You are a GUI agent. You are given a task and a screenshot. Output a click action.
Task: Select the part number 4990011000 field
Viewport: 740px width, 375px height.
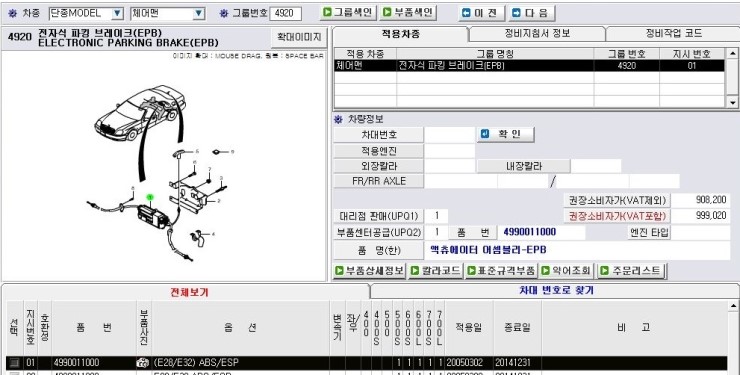541,232
